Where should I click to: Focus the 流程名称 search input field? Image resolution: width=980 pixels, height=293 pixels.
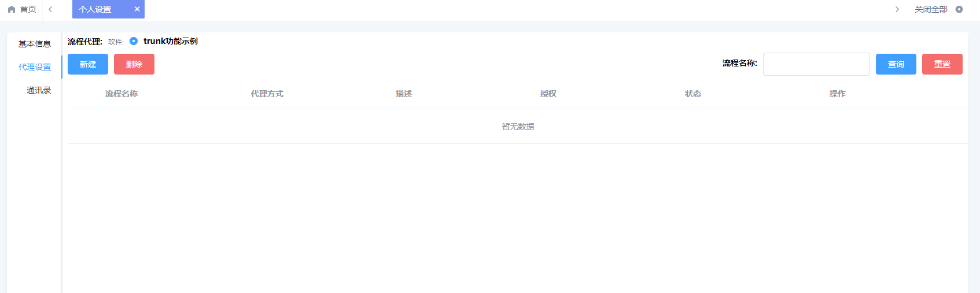coord(816,64)
